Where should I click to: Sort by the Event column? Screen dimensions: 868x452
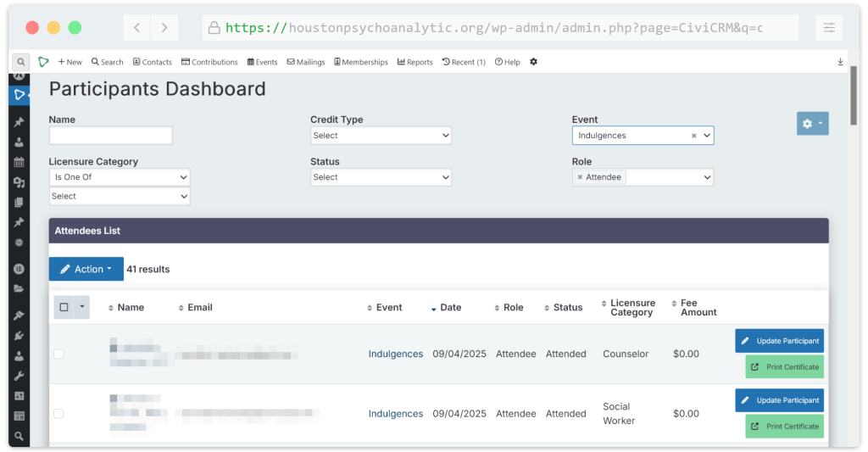tap(385, 308)
